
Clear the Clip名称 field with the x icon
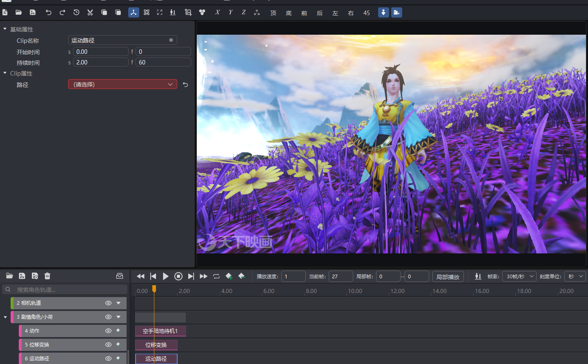coord(171,40)
